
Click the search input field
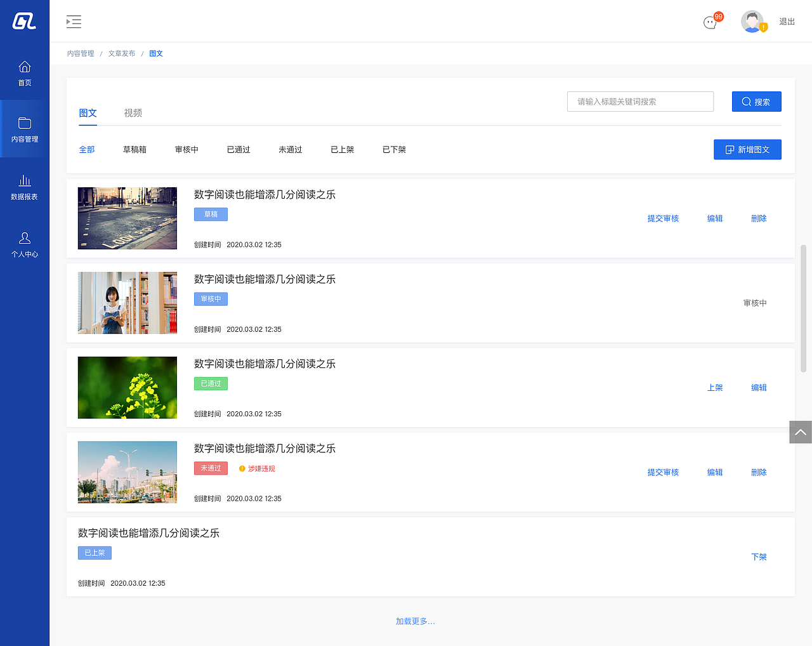(640, 101)
